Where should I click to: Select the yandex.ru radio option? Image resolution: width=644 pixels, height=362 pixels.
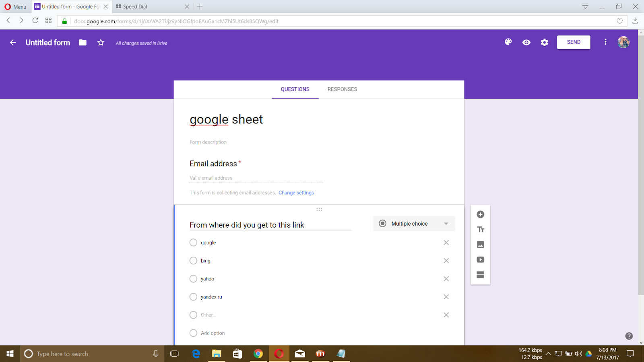(193, 297)
